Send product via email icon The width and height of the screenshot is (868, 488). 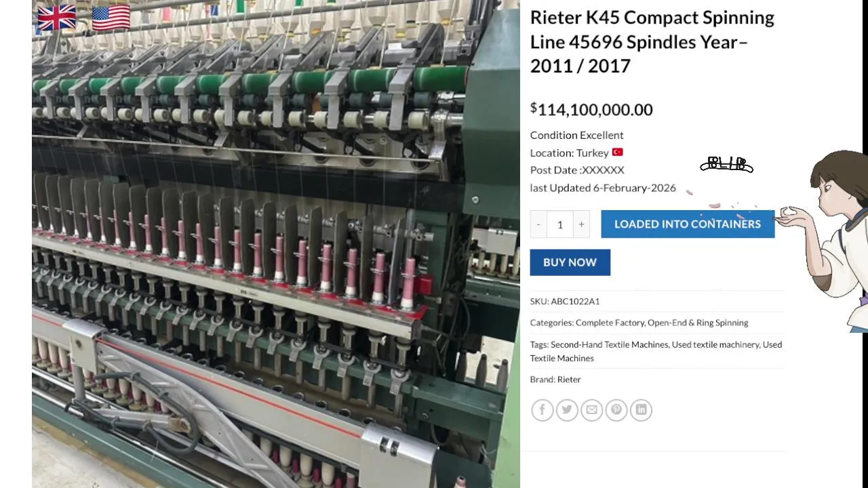591,409
